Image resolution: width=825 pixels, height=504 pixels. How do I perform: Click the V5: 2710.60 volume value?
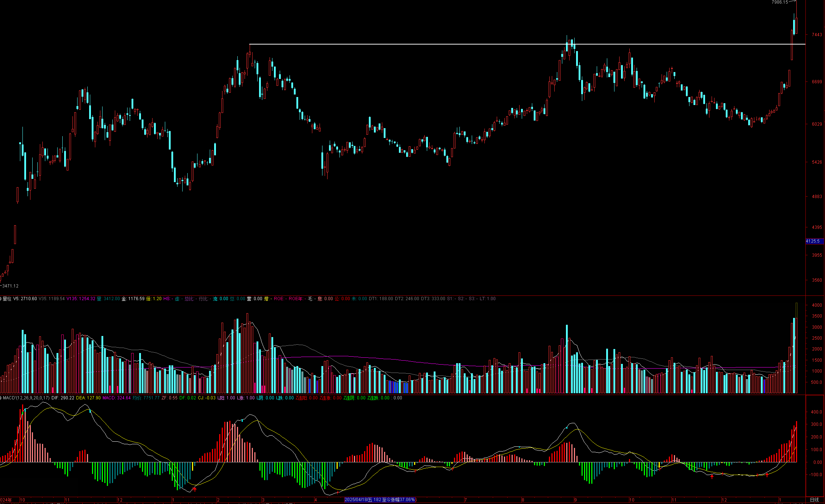(x=25, y=299)
